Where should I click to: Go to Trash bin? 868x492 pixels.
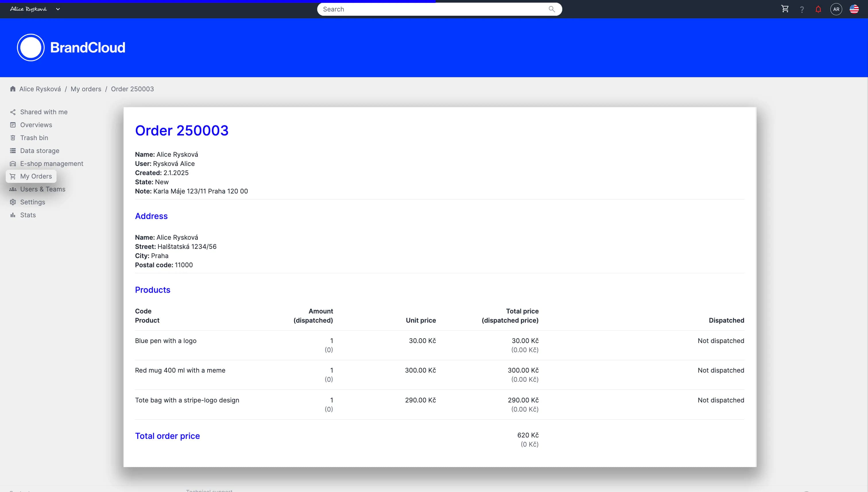coord(34,138)
